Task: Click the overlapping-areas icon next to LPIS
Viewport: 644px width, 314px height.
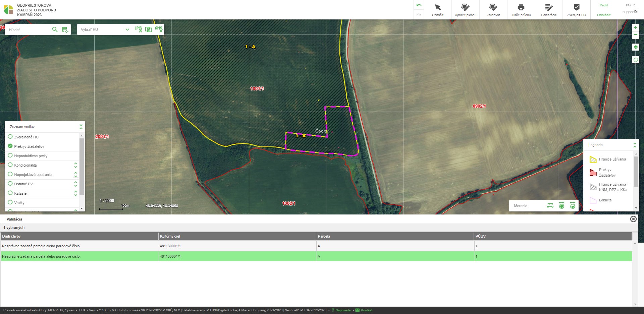Action: coord(148,29)
